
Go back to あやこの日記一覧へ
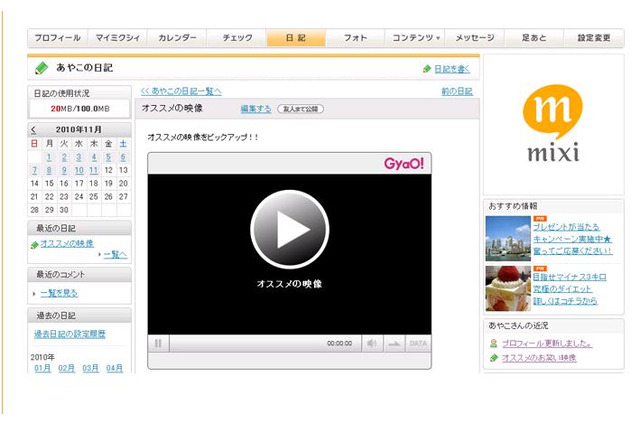[x=181, y=91]
